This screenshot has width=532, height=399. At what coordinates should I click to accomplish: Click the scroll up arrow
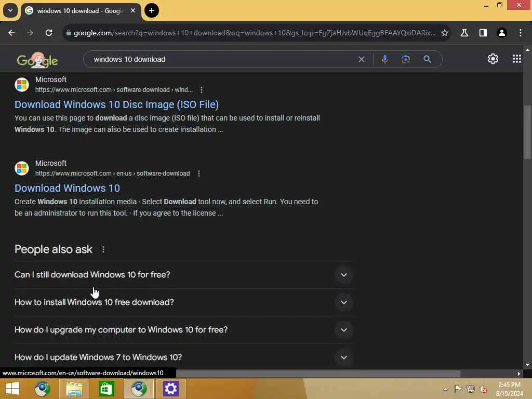(x=527, y=50)
